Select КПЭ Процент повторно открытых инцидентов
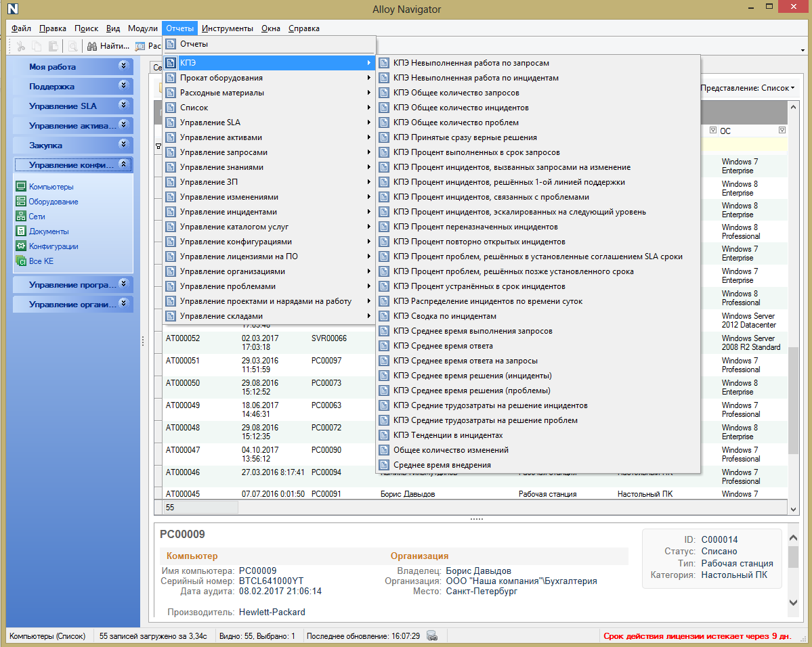This screenshot has height=647, width=812. [538, 241]
